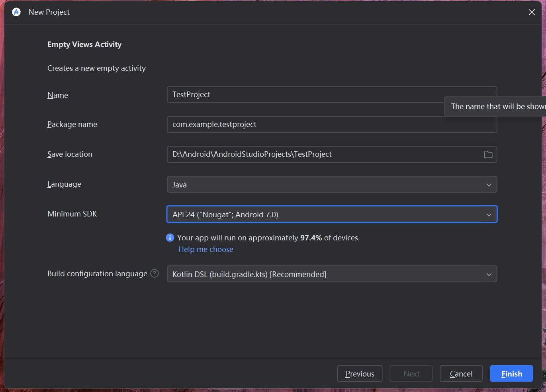Click the 'The name that will be shown' tooltip
The image size is (546, 392).
(x=495, y=106)
